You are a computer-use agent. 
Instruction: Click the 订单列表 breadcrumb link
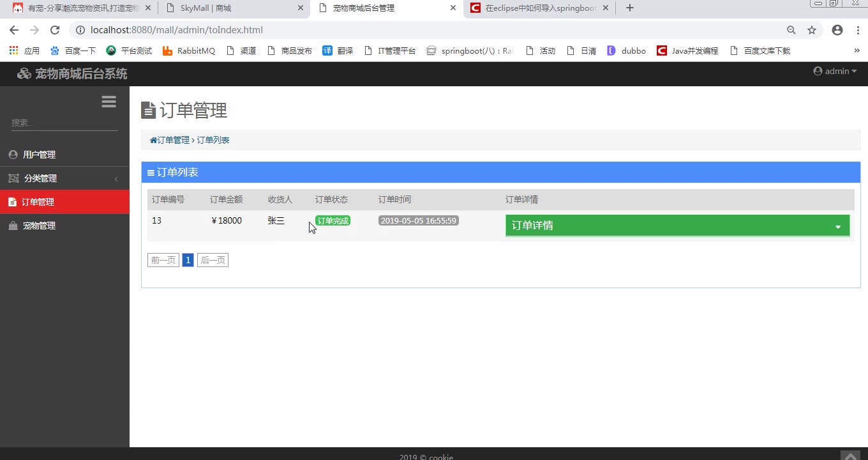pos(213,140)
